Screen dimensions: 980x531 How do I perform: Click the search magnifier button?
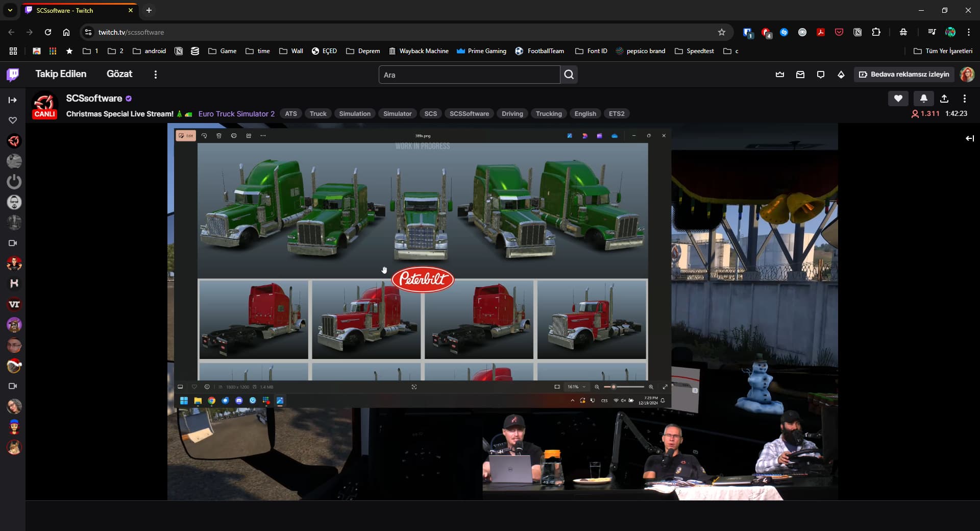coord(569,75)
